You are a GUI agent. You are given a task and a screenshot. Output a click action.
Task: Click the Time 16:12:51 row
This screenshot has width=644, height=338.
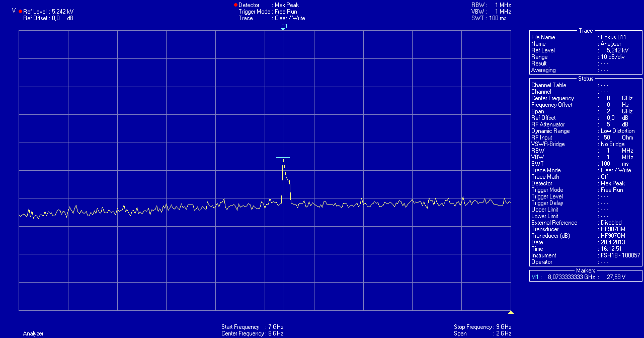click(x=577, y=249)
